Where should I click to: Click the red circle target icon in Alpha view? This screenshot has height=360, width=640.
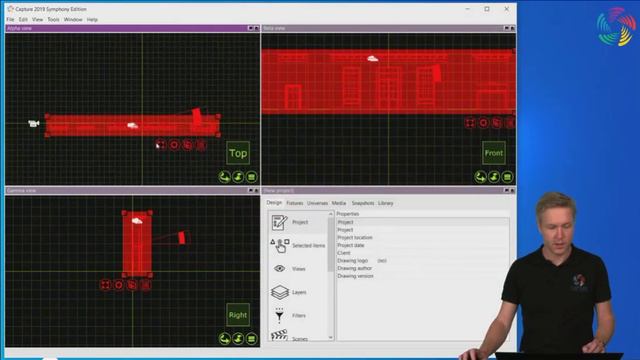[174, 145]
